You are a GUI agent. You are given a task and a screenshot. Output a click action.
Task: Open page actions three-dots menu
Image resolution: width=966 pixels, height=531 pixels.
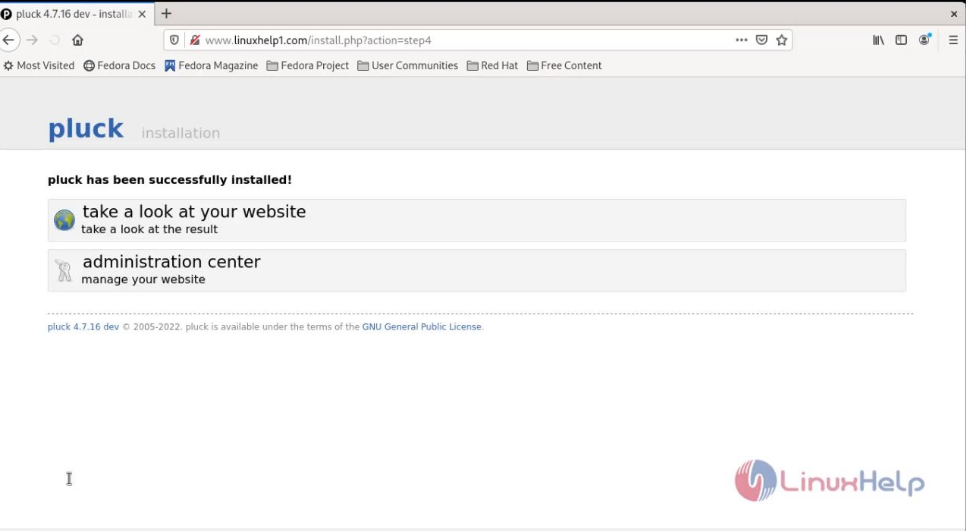pos(741,40)
